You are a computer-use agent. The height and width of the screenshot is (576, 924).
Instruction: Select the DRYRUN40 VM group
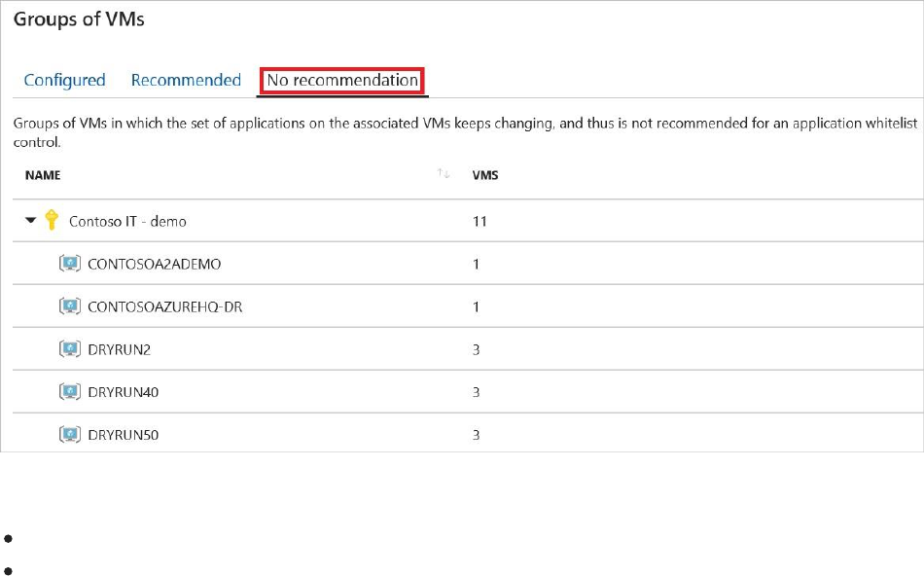124,392
